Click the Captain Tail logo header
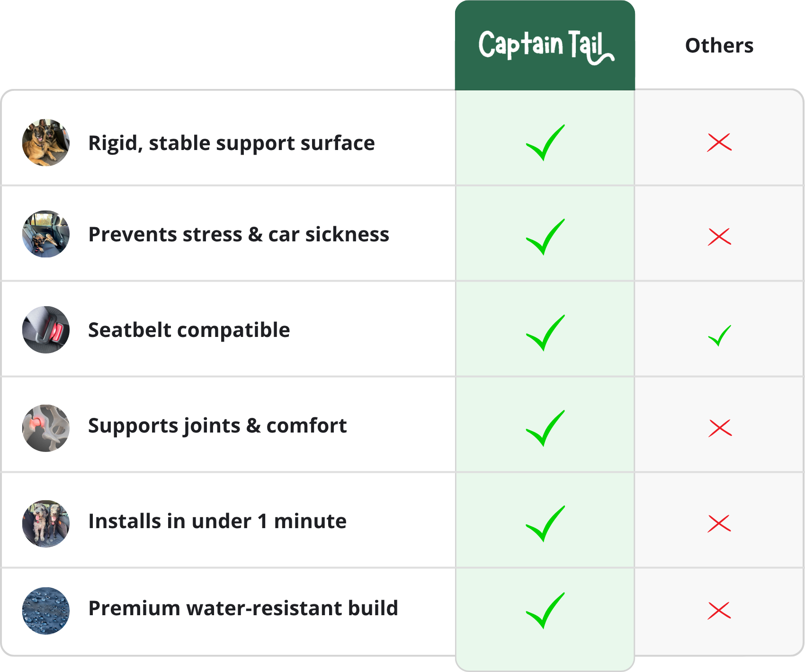Viewport: 805px width, 672px height. pyautogui.click(x=545, y=46)
